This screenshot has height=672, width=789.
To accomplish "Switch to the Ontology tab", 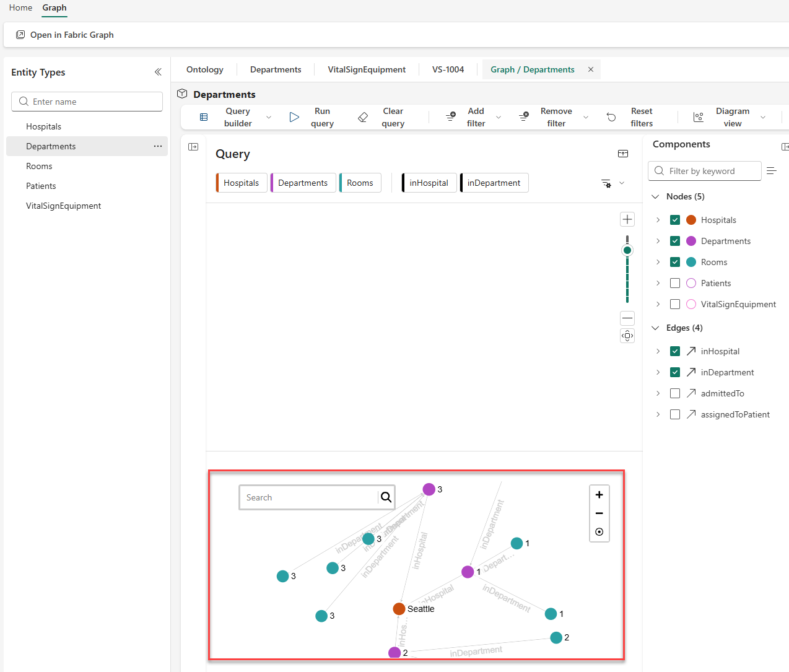I will click(x=204, y=69).
